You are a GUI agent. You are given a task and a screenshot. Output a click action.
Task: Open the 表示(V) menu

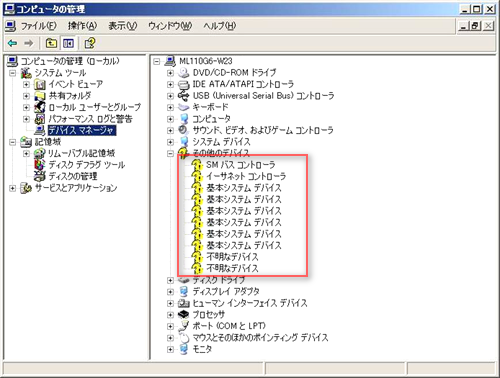tap(122, 26)
